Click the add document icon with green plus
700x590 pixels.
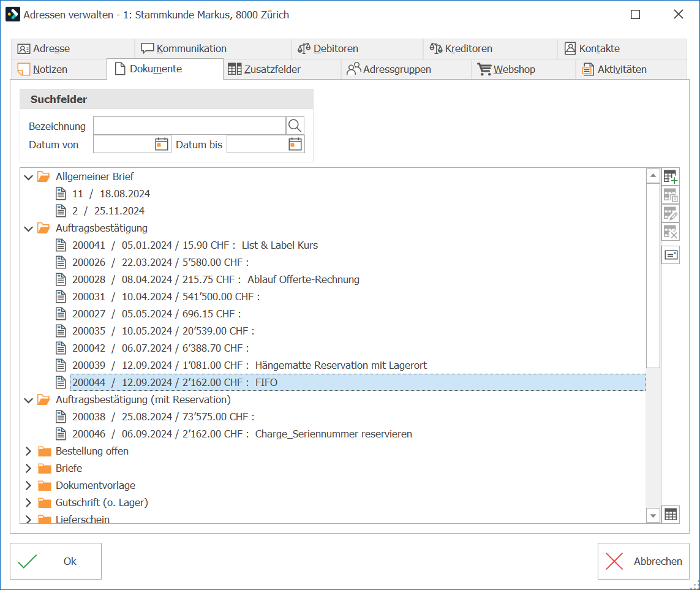671,177
